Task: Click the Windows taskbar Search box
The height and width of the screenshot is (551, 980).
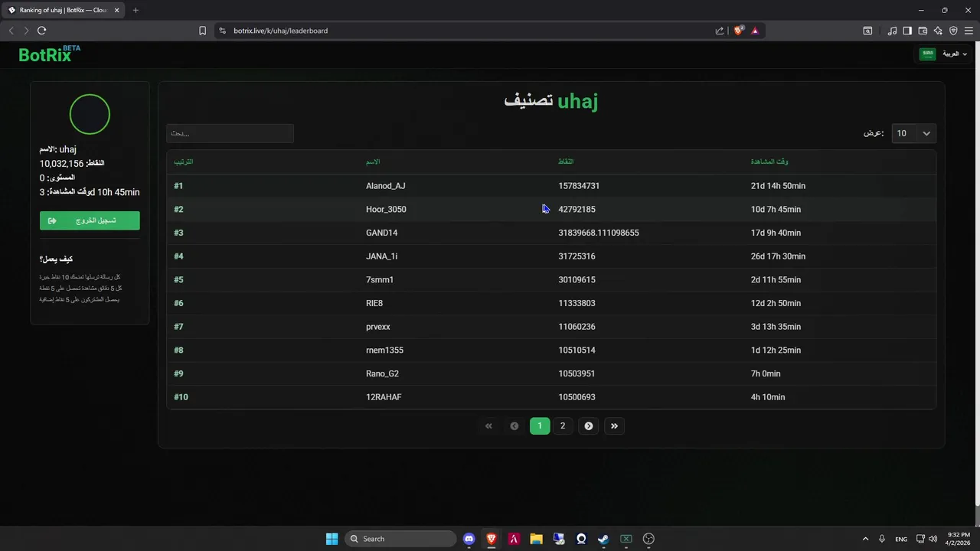Action: [x=399, y=539]
